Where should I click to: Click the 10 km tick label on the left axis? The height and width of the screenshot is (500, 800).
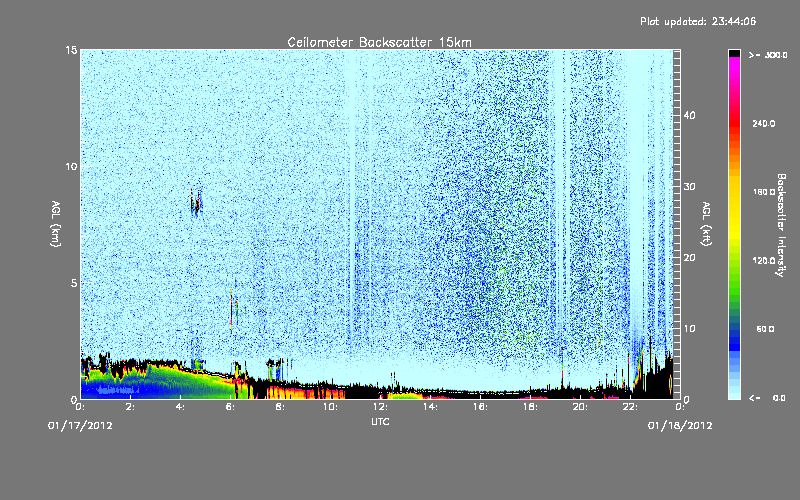[x=71, y=167]
